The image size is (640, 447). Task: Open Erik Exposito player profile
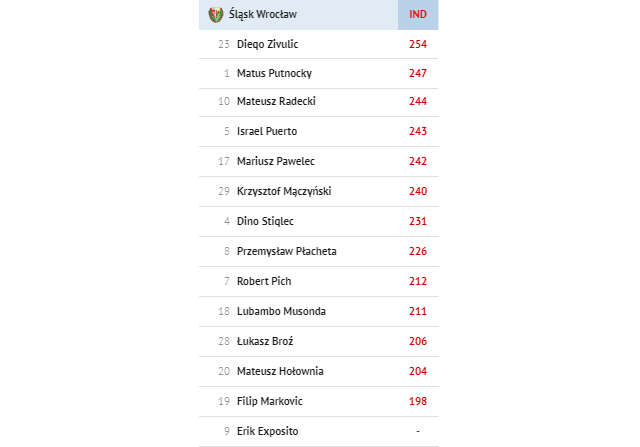(x=267, y=431)
